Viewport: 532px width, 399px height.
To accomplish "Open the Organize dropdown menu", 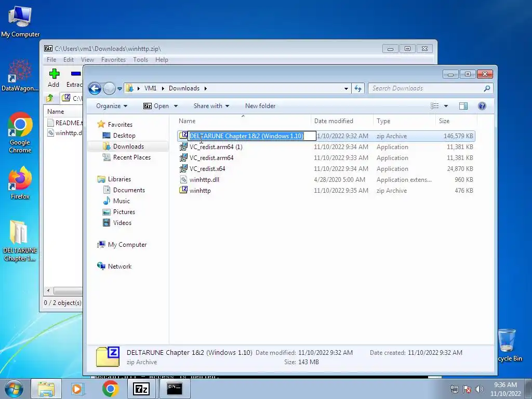I will click(x=112, y=106).
